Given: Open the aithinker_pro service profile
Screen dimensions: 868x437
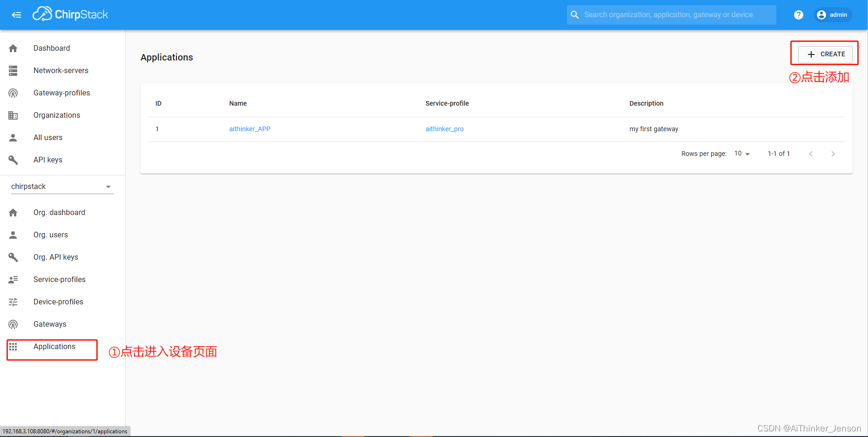Looking at the screenshot, I should [x=444, y=129].
